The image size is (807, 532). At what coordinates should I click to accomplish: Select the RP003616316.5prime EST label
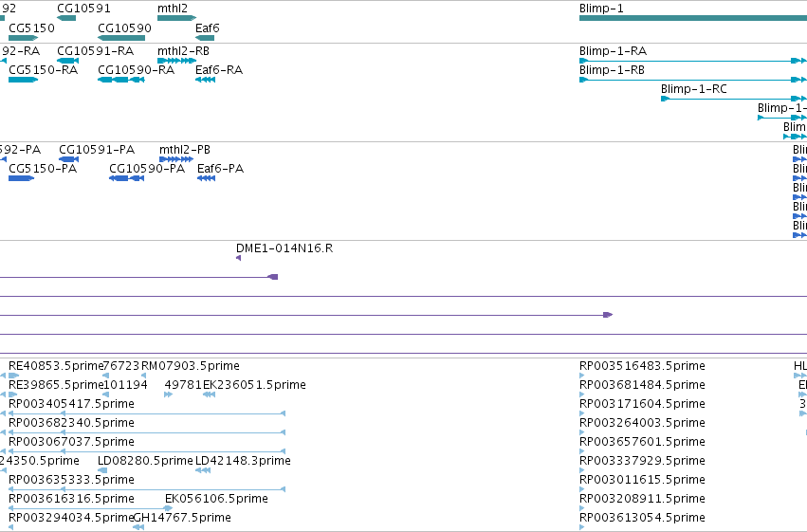pos(71,499)
